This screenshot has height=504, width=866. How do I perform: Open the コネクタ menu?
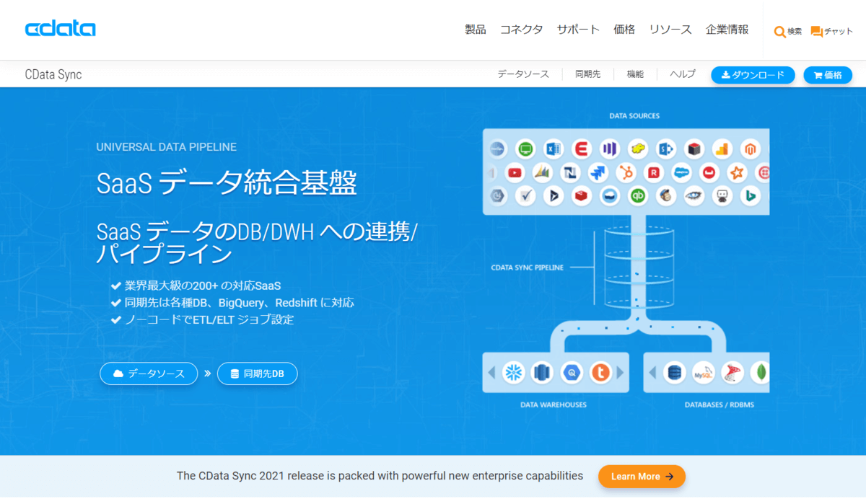[521, 30]
